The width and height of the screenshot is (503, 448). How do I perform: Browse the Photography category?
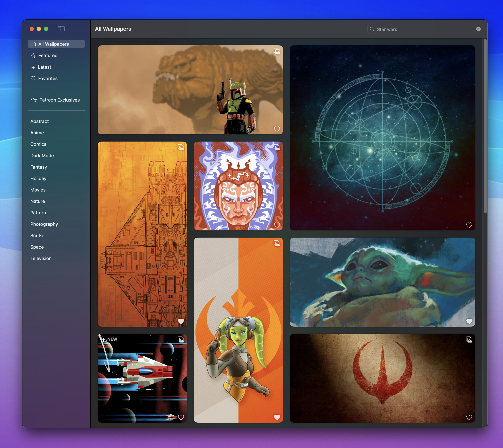(x=44, y=224)
